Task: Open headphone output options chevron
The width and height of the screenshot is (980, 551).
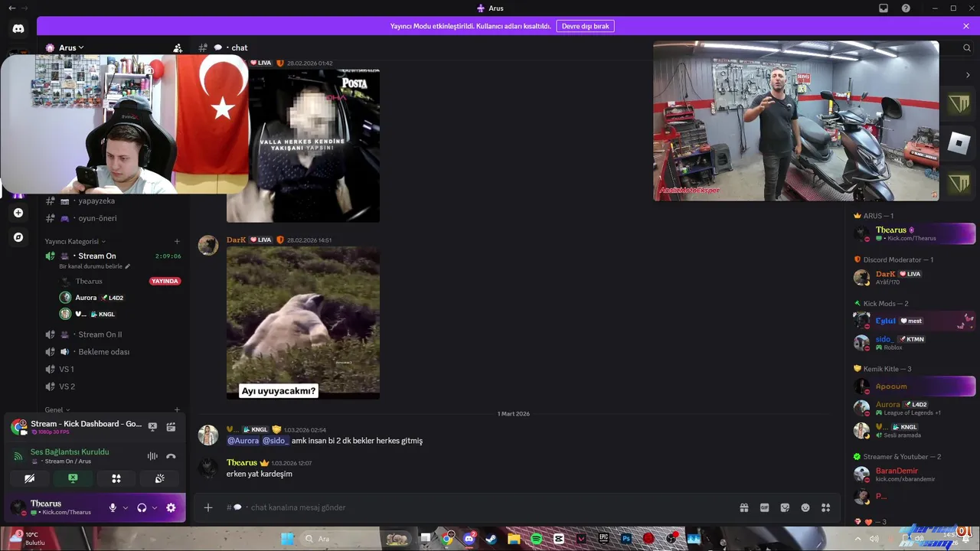Action: [154, 507]
